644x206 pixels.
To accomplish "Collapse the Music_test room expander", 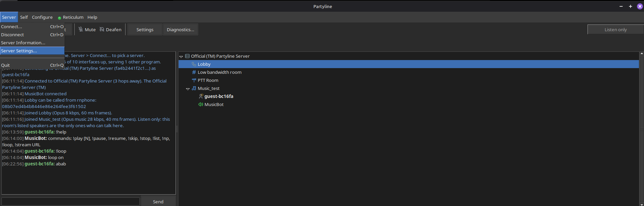I will tap(188, 89).
